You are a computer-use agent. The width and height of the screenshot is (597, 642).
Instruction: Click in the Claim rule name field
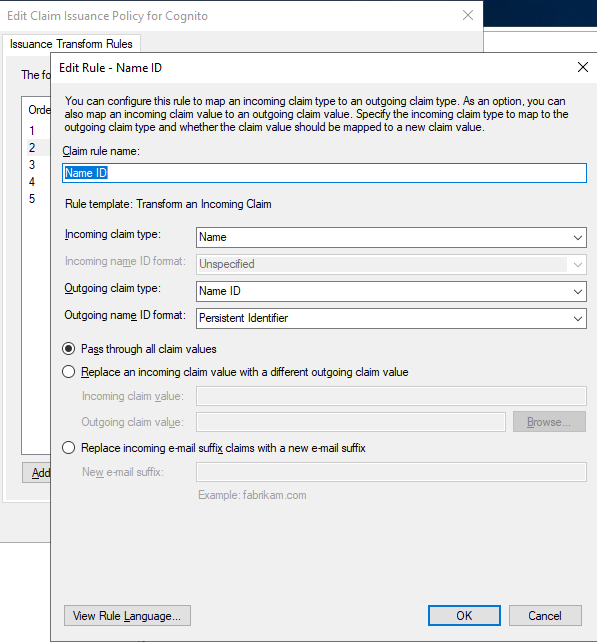pos(324,173)
